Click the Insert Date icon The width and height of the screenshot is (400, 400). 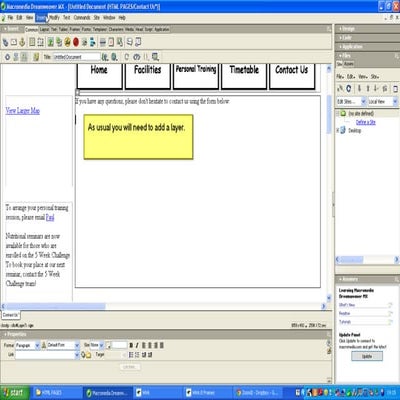coord(111,42)
